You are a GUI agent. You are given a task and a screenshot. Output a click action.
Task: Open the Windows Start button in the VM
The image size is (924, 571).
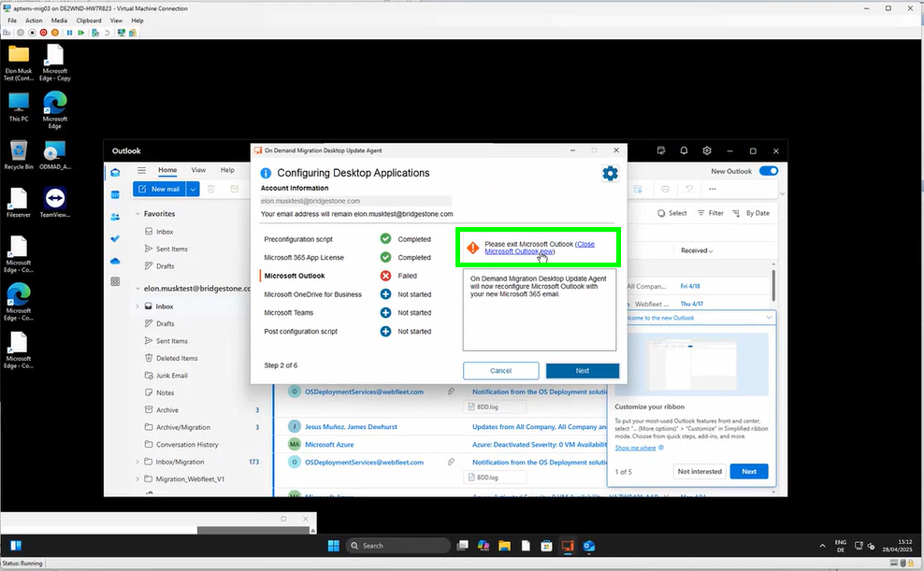(x=334, y=546)
